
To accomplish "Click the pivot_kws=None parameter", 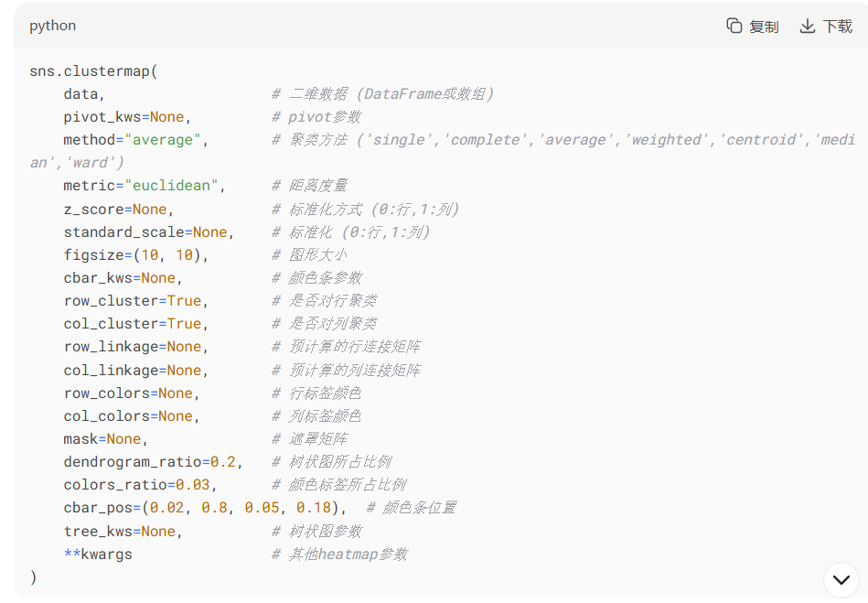I will pyautogui.click(x=124, y=117).
